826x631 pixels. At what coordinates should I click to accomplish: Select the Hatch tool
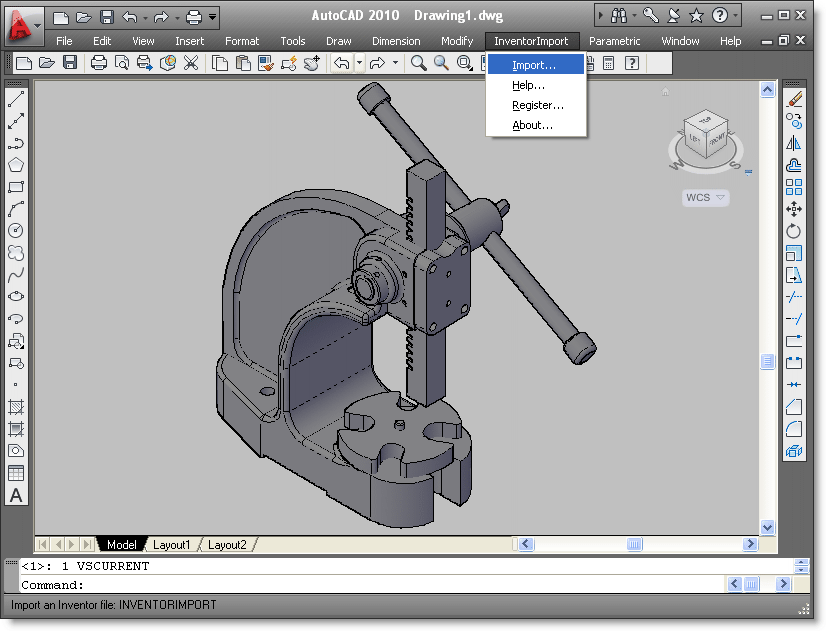pyautogui.click(x=16, y=407)
